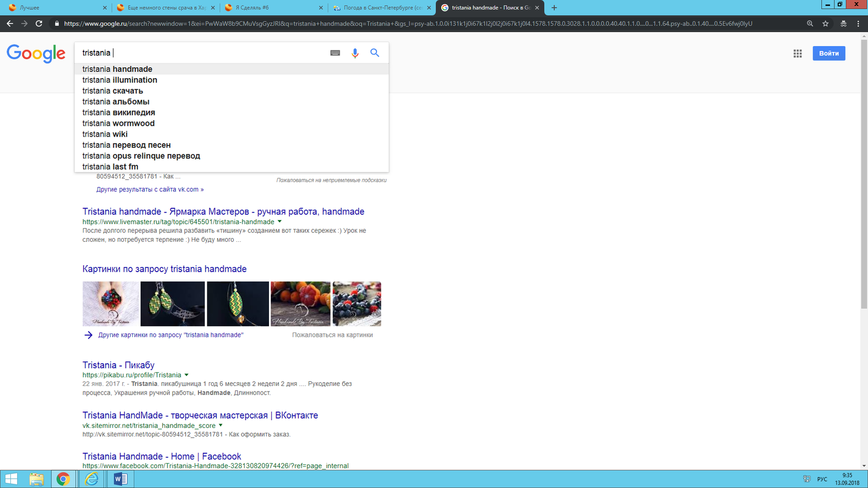Click the blue magnifier search icon
Image resolution: width=868 pixels, height=488 pixels.
(x=375, y=53)
